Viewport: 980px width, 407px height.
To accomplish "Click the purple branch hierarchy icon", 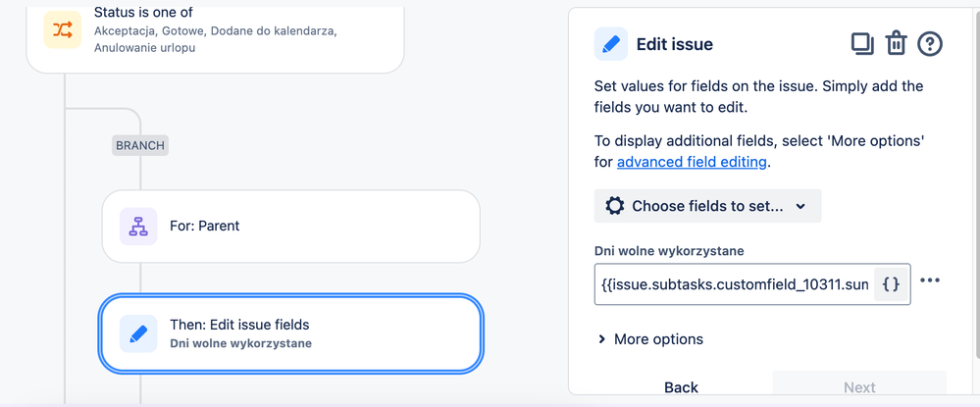I will 138,227.
